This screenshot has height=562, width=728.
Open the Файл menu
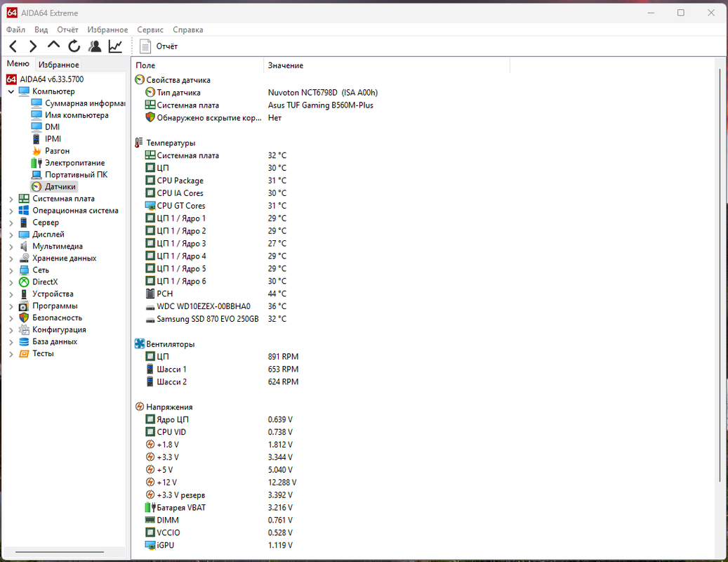point(15,30)
